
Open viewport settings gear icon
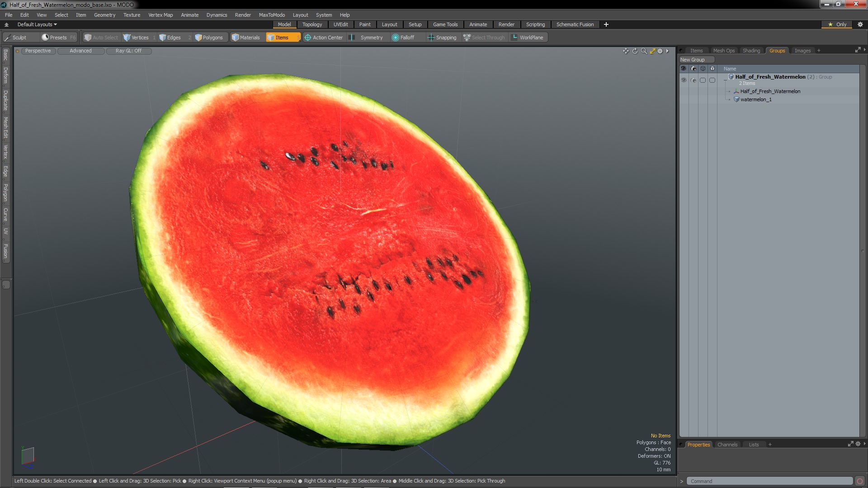660,51
